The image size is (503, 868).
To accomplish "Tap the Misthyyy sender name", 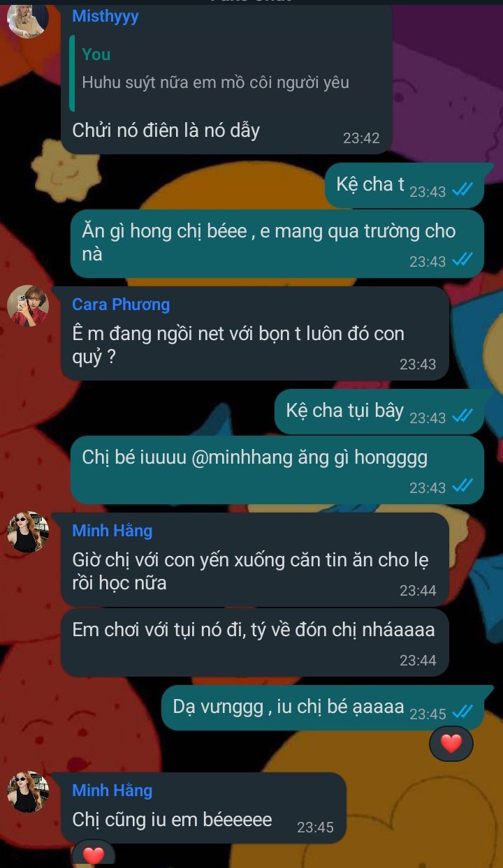I will (105, 16).
